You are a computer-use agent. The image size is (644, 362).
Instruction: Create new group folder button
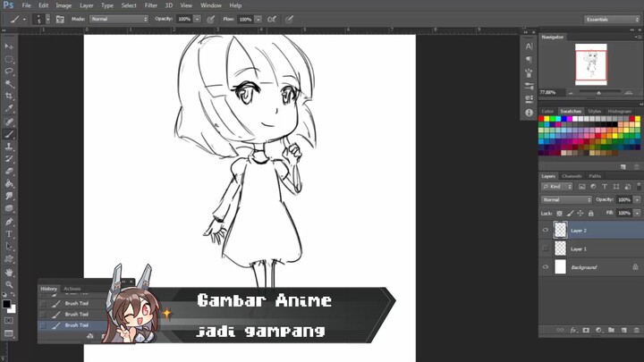611,330
